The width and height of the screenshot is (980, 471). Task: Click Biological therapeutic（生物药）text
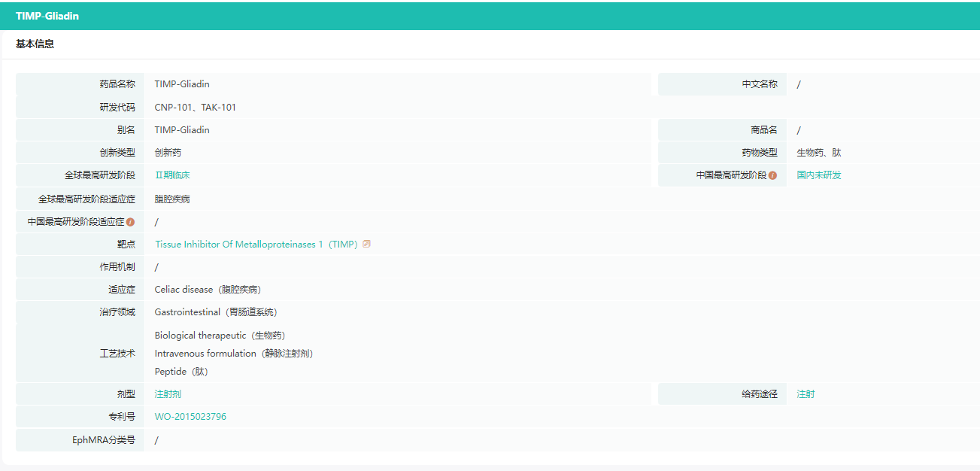point(220,336)
